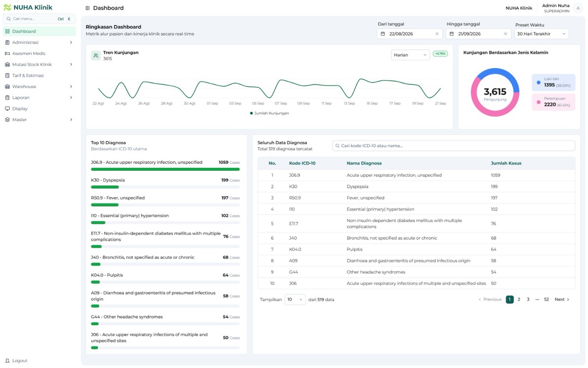Image resolution: width=588 pixels, height=368 pixels.
Task: Click the Cari menu search field
Action: (x=39, y=19)
